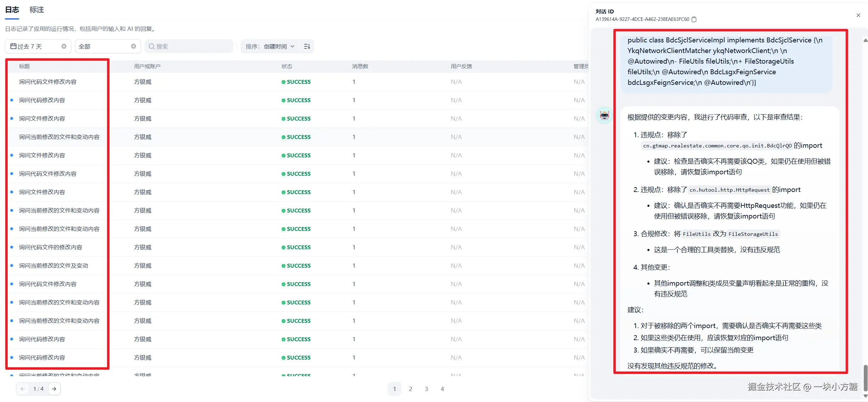Jump to page 4

click(x=442, y=389)
